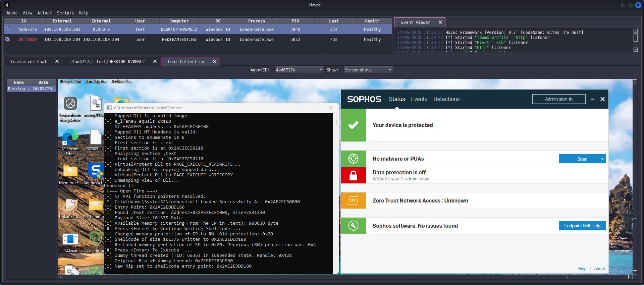This screenshot has height=285, width=644.
Task: Click Sophos Status tab in screenshot
Action: [x=397, y=99]
